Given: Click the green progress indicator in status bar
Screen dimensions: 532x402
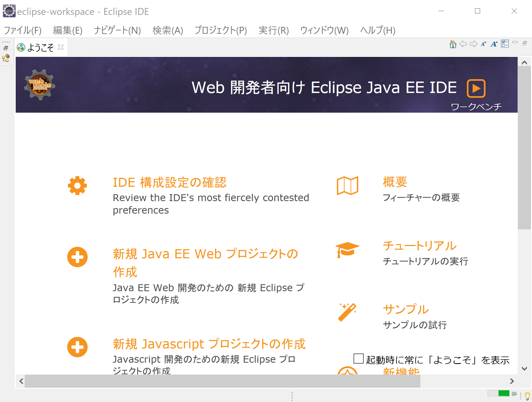Looking at the screenshot, I should point(504,393).
